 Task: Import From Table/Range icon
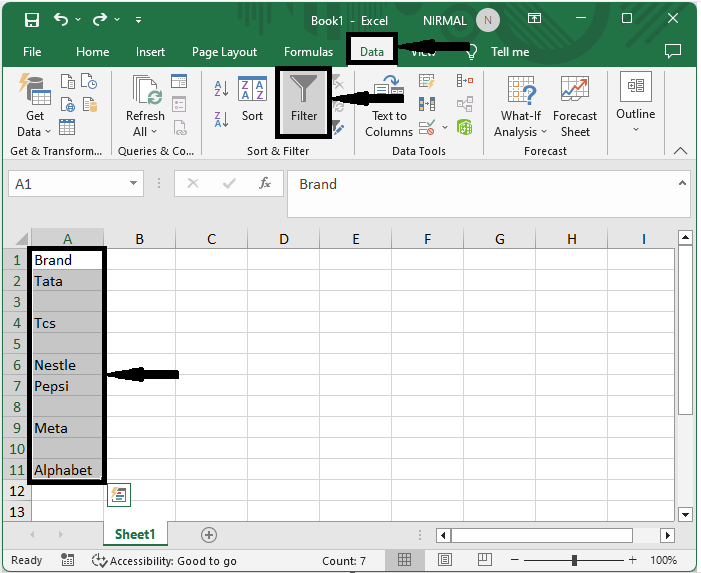[x=67, y=127]
